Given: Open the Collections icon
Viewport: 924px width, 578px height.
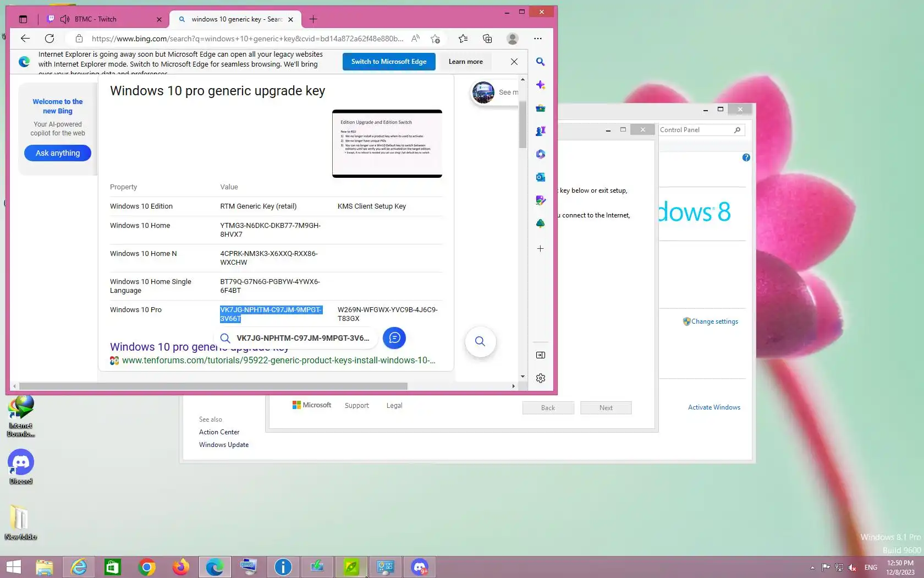Looking at the screenshot, I should tap(487, 39).
